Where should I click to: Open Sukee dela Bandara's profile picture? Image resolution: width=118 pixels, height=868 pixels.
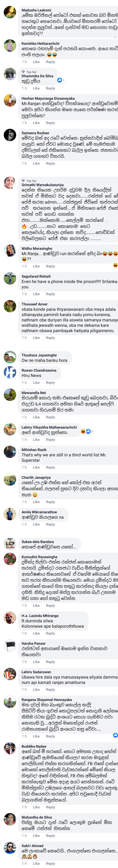click(10, 543)
